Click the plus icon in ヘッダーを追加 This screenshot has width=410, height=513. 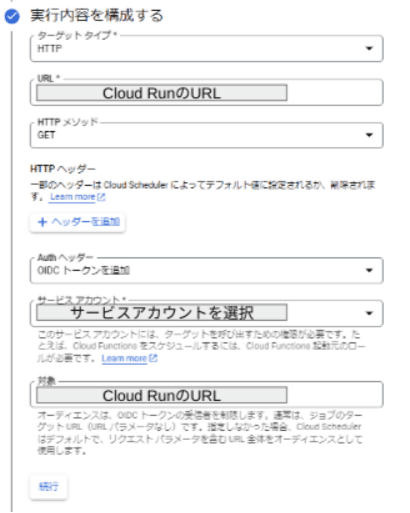click(42, 222)
